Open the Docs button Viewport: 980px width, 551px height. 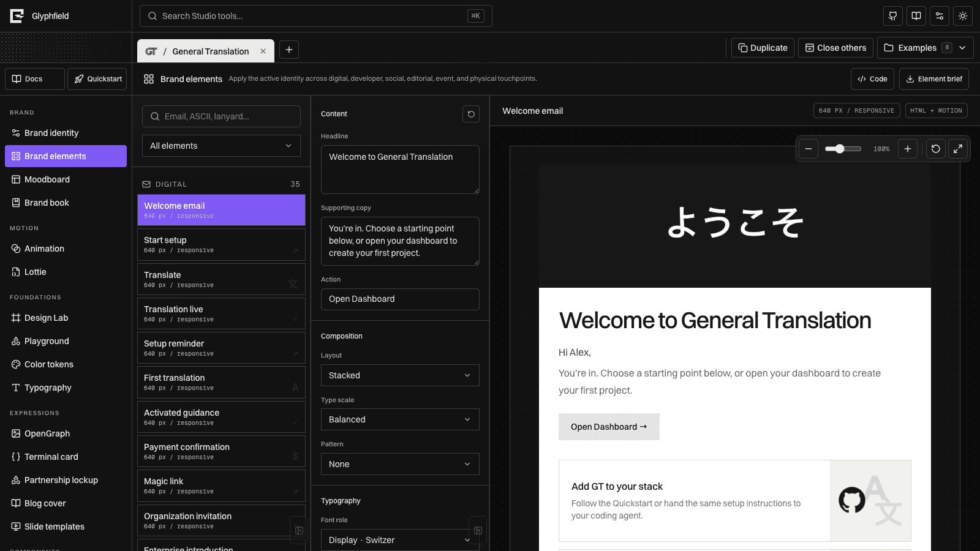pos(35,79)
